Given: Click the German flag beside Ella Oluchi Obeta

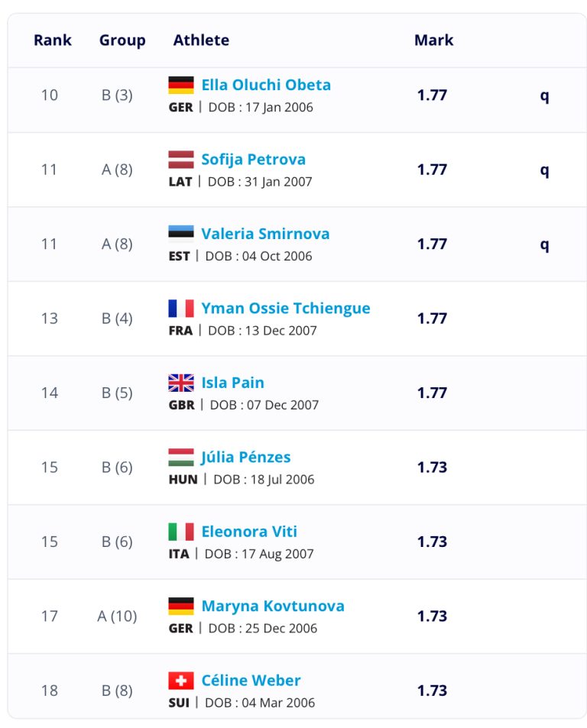Looking at the screenshot, I should coord(180,85).
